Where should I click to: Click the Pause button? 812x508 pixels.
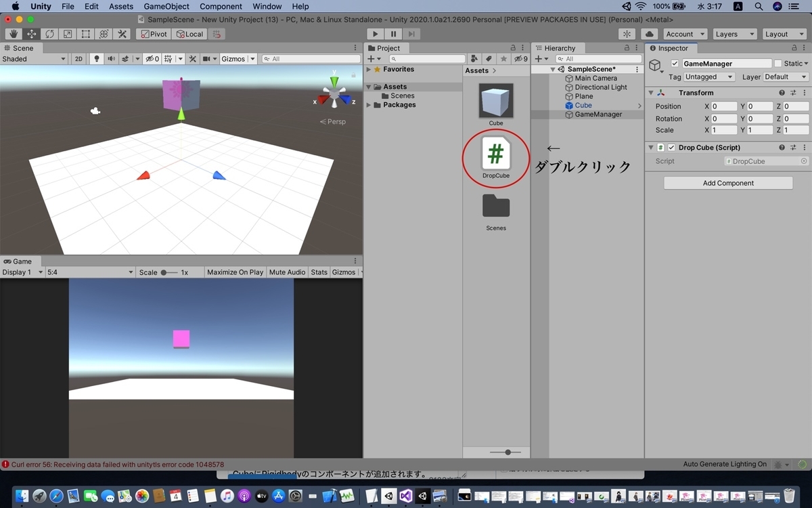[393, 34]
